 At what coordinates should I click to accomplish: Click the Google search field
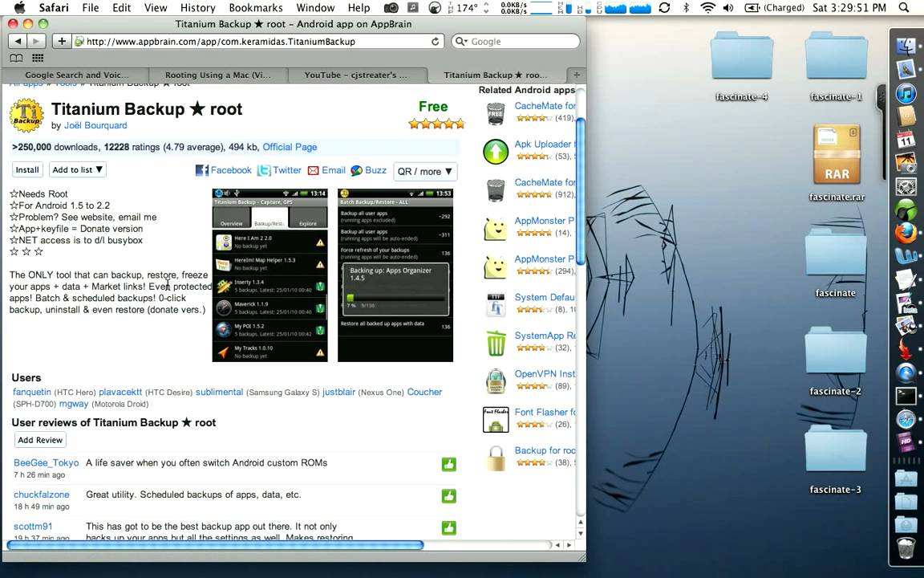click(516, 41)
